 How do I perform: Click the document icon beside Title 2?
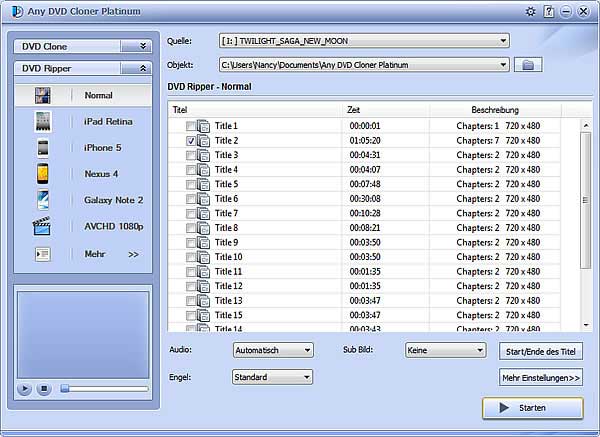(204, 140)
